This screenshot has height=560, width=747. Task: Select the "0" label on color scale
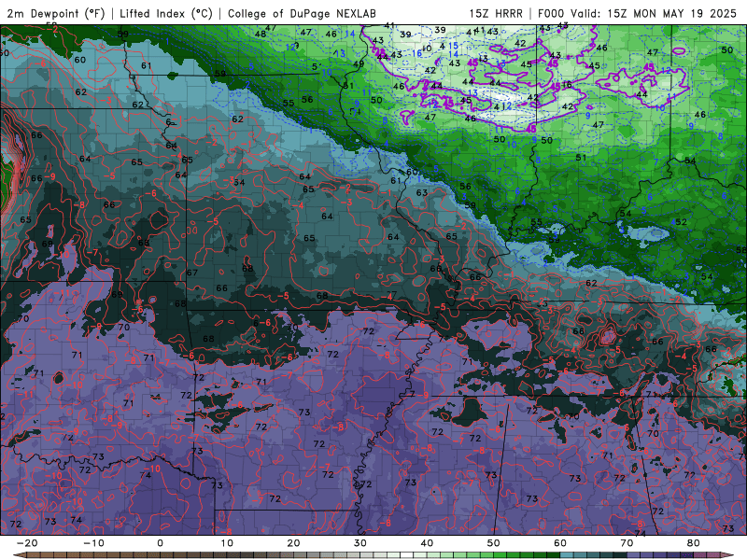[x=160, y=543]
